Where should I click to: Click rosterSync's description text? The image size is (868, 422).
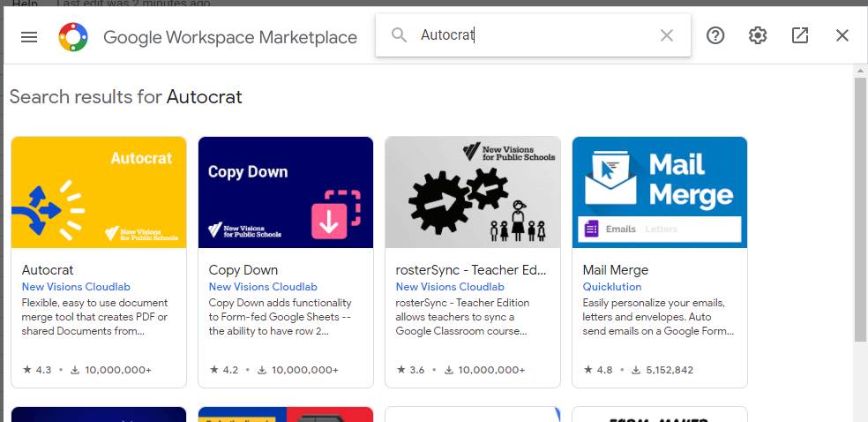point(463,317)
